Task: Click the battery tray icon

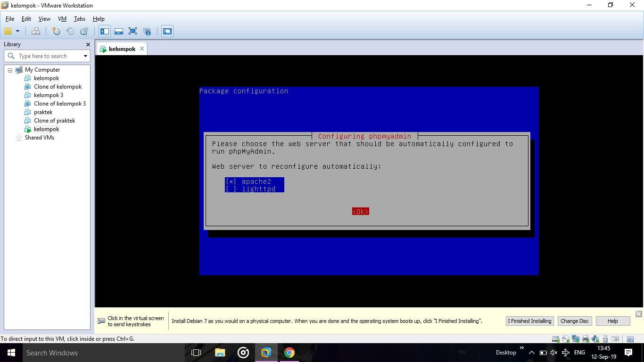Action: point(543,353)
